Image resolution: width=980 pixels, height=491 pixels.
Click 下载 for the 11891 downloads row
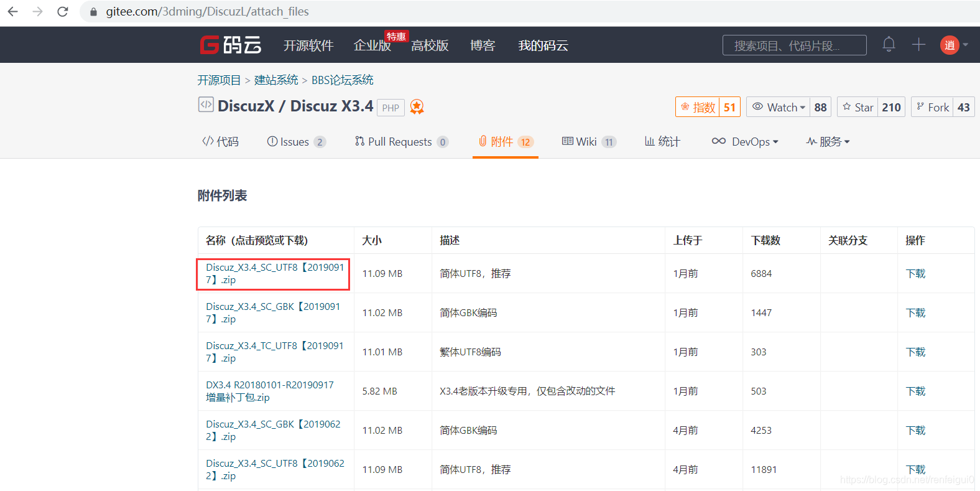pos(915,470)
